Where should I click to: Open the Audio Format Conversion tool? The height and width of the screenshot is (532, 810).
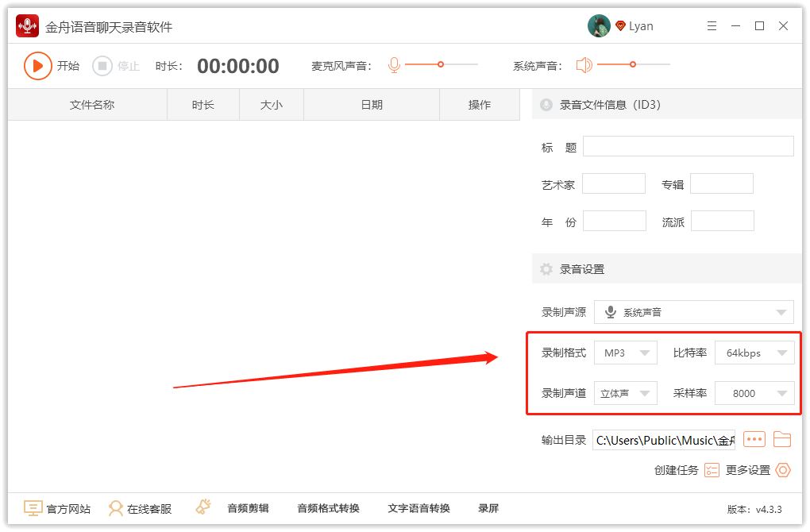tap(328, 508)
